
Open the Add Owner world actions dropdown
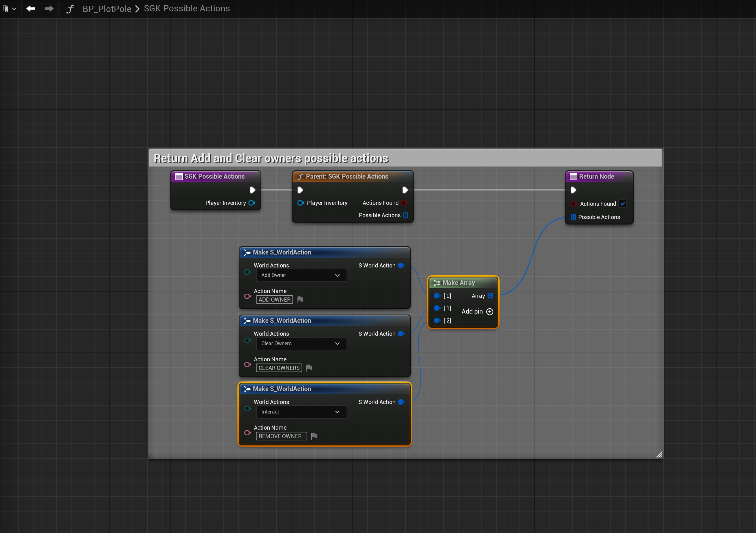[301, 275]
